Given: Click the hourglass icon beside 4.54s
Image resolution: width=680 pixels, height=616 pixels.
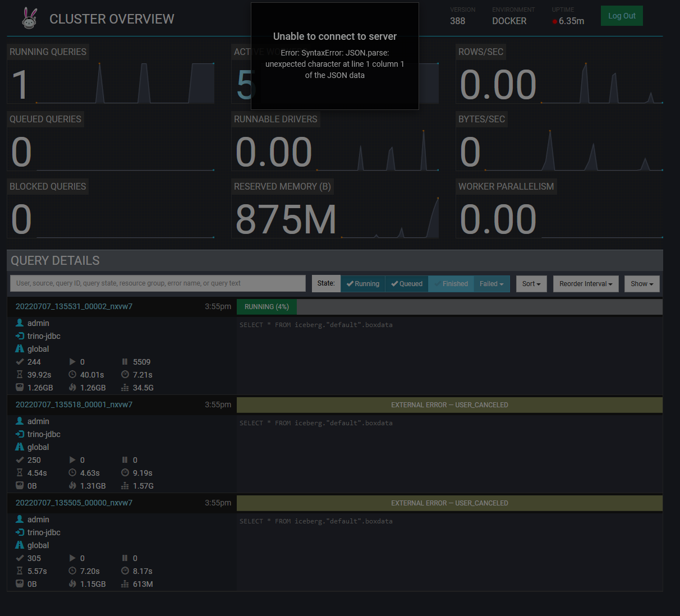Looking at the screenshot, I should point(20,472).
